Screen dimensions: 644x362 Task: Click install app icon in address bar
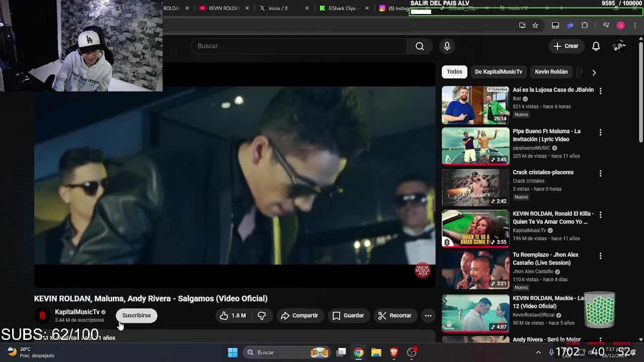(x=522, y=25)
